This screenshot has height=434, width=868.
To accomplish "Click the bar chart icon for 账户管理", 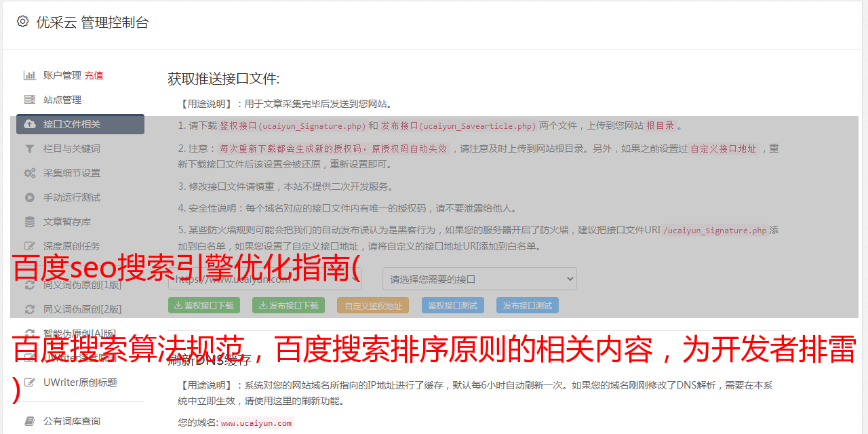I will coord(30,75).
